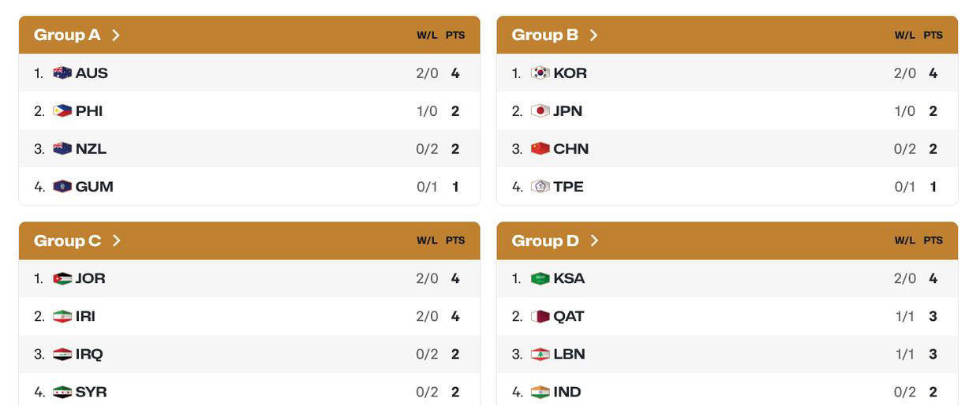Screen dimensions: 980x406
Task: Open the Group D heading link
Action: point(545,240)
